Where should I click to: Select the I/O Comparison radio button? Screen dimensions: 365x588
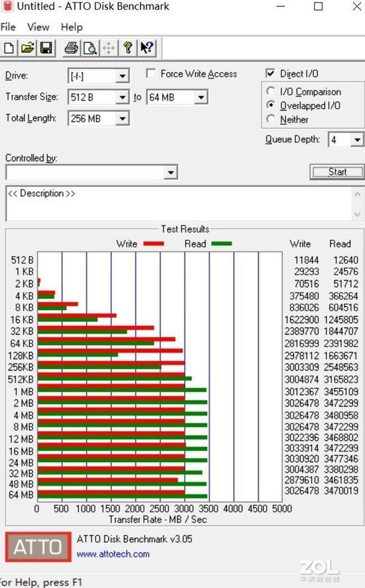(x=271, y=91)
